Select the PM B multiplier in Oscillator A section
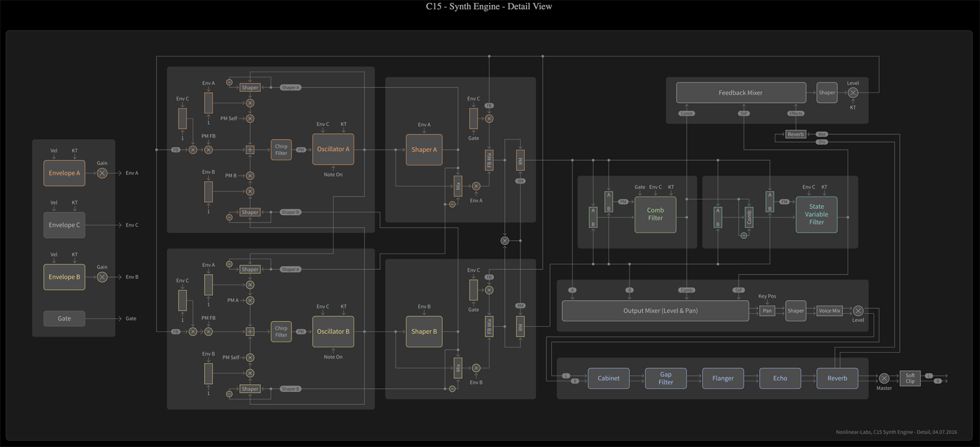 point(250,175)
